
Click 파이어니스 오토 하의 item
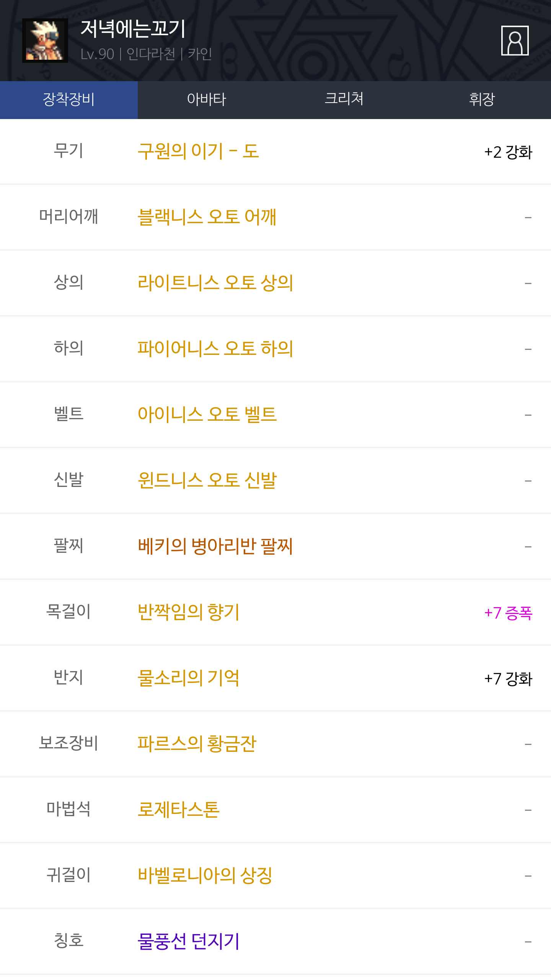point(215,349)
